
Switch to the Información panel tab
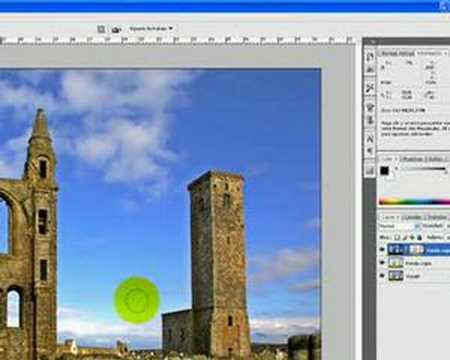tap(429, 53)
